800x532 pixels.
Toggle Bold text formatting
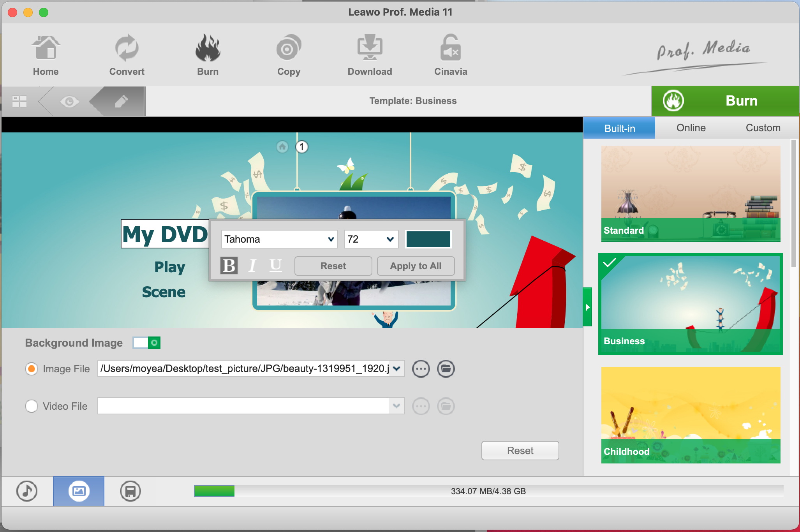pyautogui.click(x=229, y=266)
